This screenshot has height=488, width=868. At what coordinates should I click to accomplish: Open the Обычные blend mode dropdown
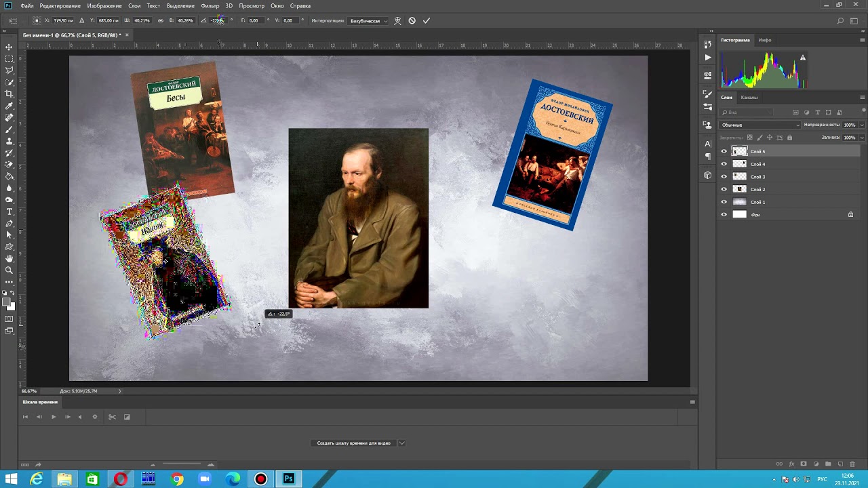(x=760, y=125)
